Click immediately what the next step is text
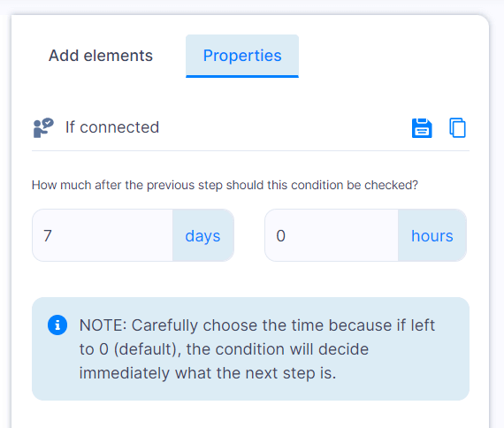This screenshot has width=504, height=428. click(x=208, y=373)
